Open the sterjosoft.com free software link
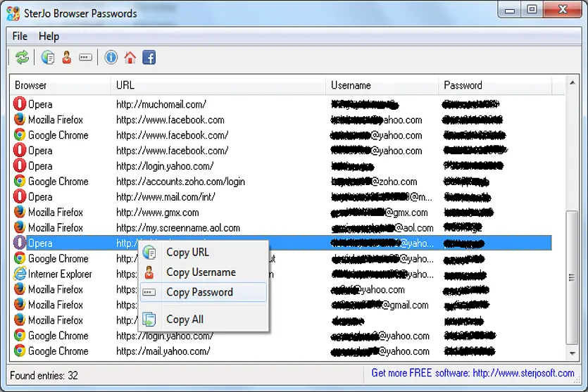The width and height of the screenshot is (588, 392). pyautogui.click(x=473, y=373)
